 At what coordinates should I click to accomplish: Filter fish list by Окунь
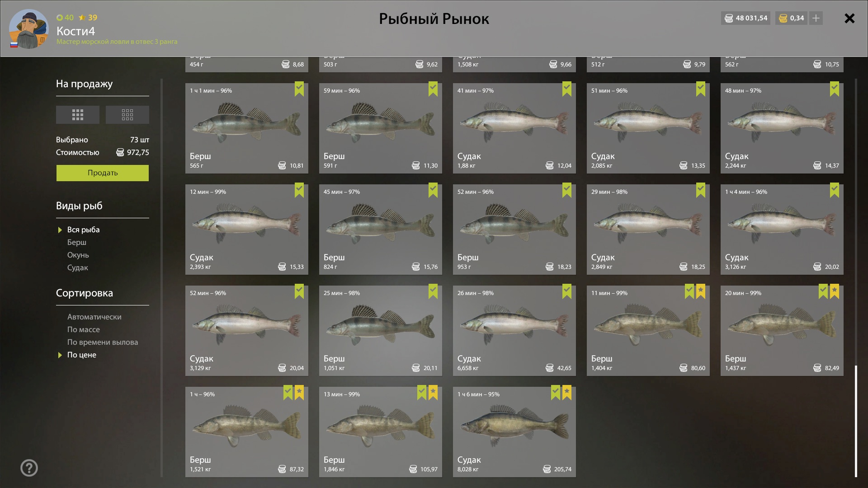point(78,255)
